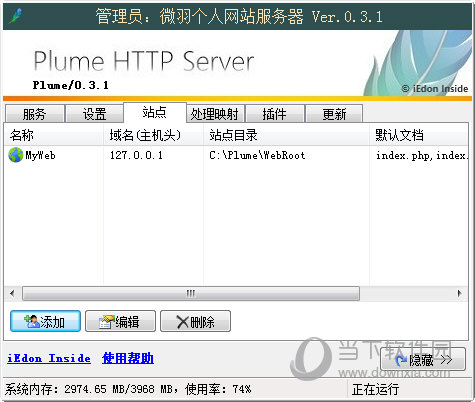Click the horizontal scrollbar left arrow
475x402 pixels.
(12, 294)
